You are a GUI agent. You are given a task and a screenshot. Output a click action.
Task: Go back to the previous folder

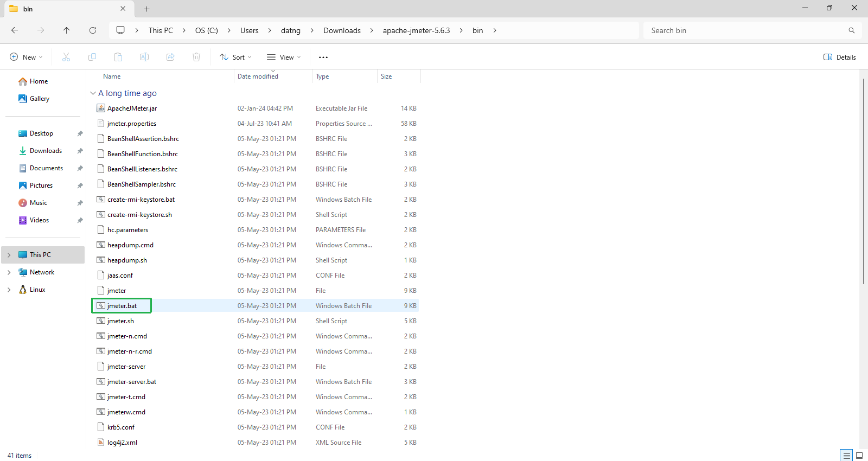[x=15, y=30]
